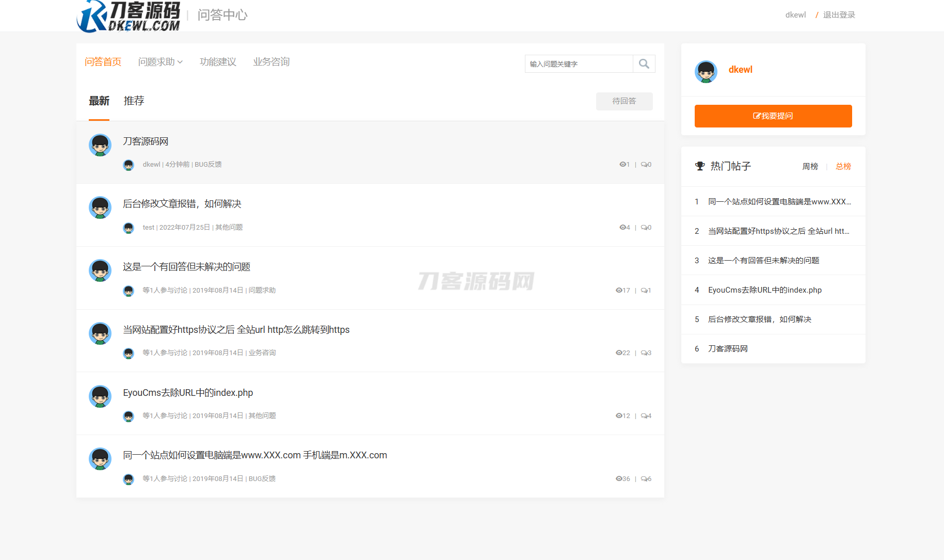Open the 功能建议 navigation item
The width and height of the screenshot is (944, 560).
coord(218,62)
